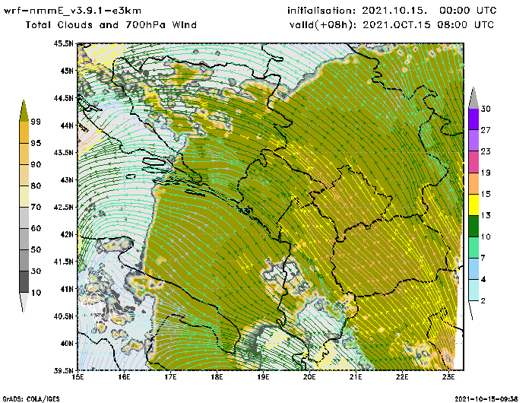Click the 45.5N latitude label
Screen dimensions: 532x403
pos(63,43)
